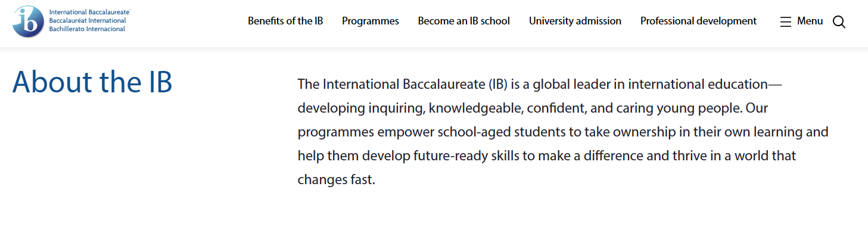Navigate to Professional development

(x=698, y=21)
